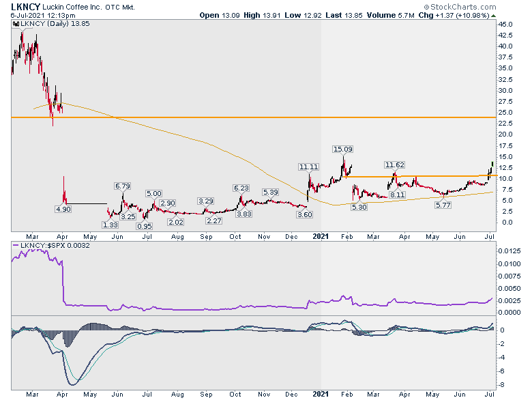This screenshot has height=400, width=532.
Task: Click the -8 MACD axis value
Action: point(501,385)
